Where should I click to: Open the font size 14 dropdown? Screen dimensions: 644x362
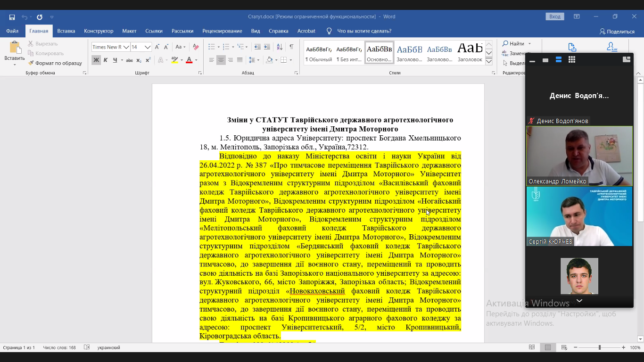pos(148,47)
